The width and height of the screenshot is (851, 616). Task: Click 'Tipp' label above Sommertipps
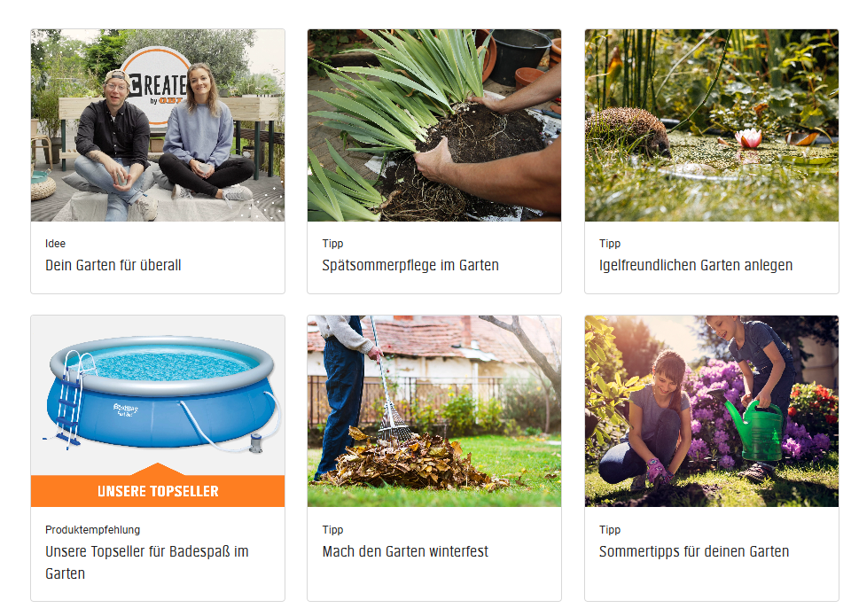(610, 530)
